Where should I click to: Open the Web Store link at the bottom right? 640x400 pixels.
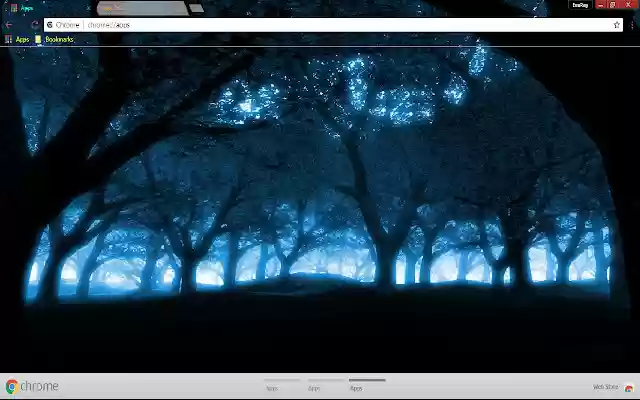pos(606,387)
